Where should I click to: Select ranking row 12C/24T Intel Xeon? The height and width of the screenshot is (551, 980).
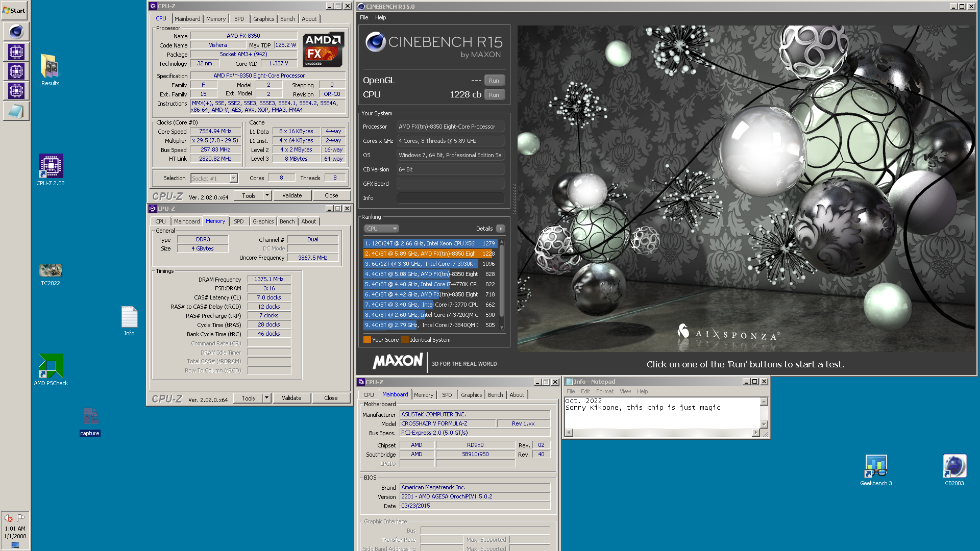click(x=430, y=243)
